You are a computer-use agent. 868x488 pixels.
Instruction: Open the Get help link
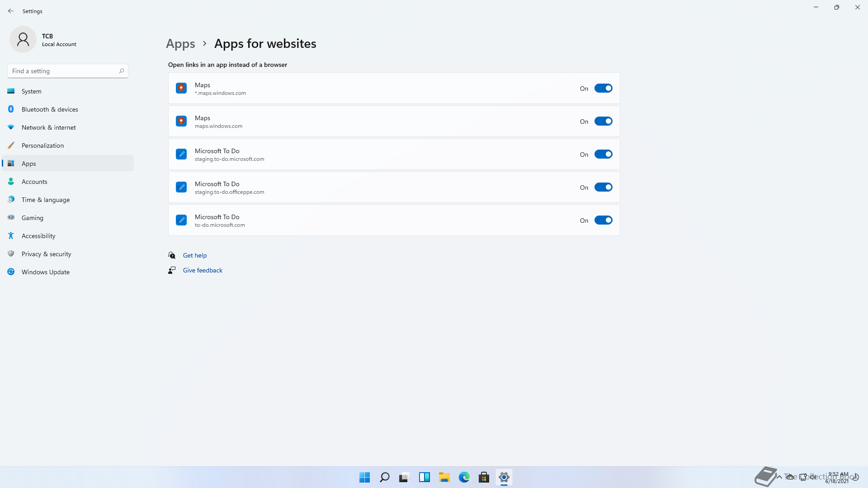(x=195, y=255)
